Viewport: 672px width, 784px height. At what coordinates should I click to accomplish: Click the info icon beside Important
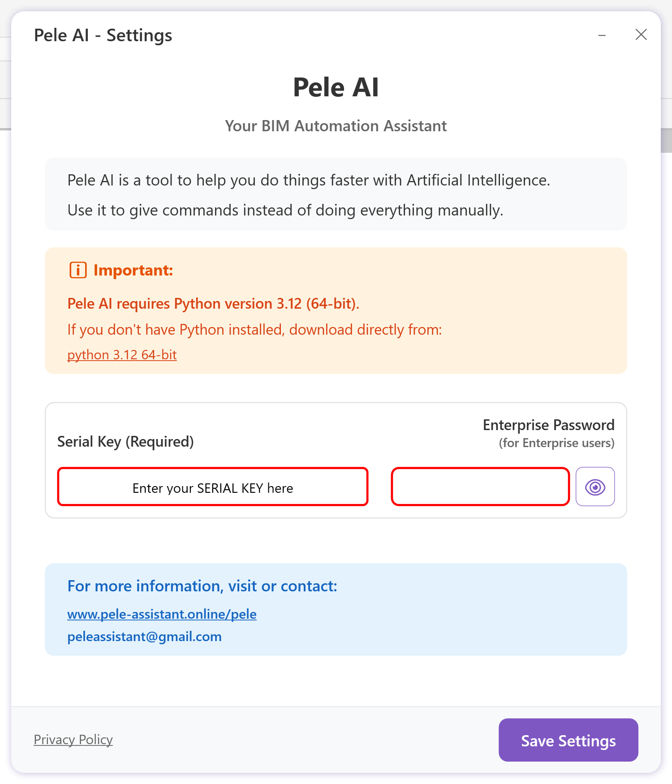pyautogui.click(x=78, y=270)
